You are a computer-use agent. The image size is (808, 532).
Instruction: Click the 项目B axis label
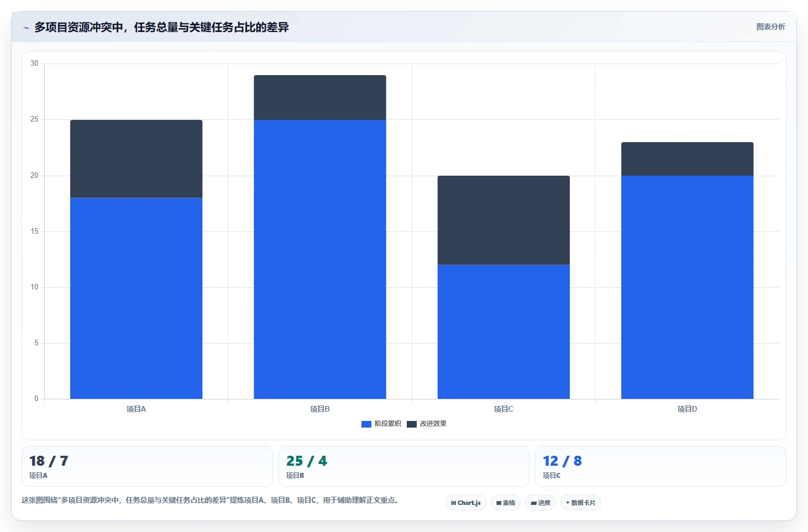click(x=320, y=409)
